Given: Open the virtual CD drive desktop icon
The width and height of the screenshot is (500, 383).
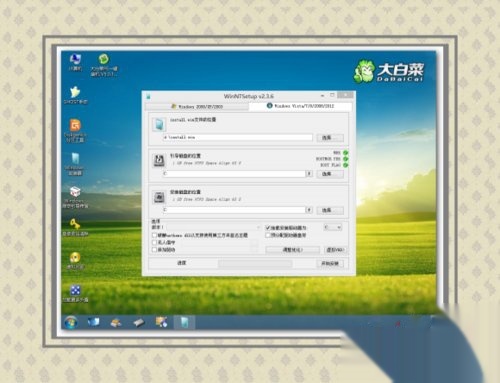Looking at the screenshot, I should tap(75, 260).
